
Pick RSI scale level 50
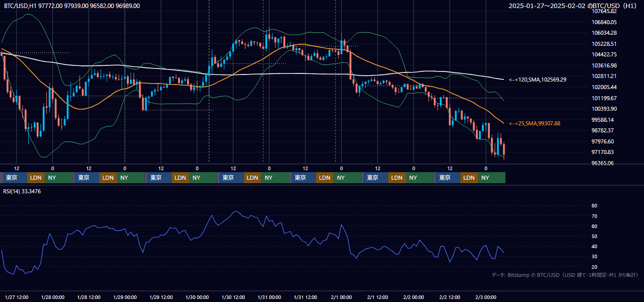594,236
